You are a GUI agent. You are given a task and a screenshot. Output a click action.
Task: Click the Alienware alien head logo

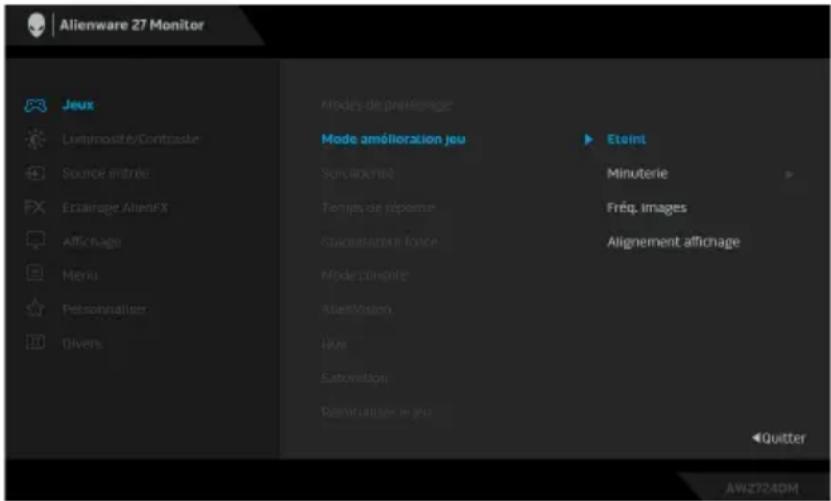click(x=36, y=25)
